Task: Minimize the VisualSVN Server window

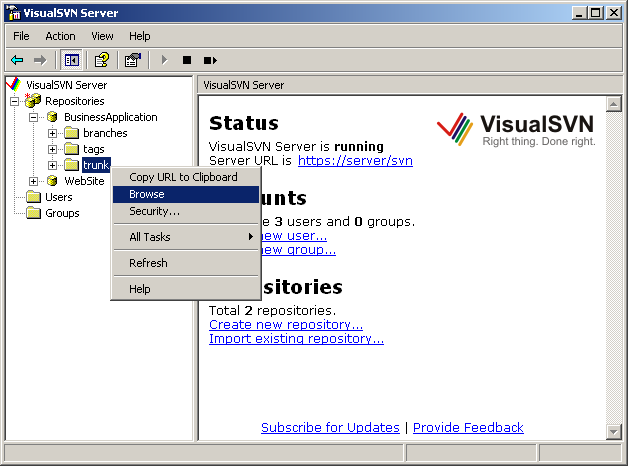Action: pos(579,13)
